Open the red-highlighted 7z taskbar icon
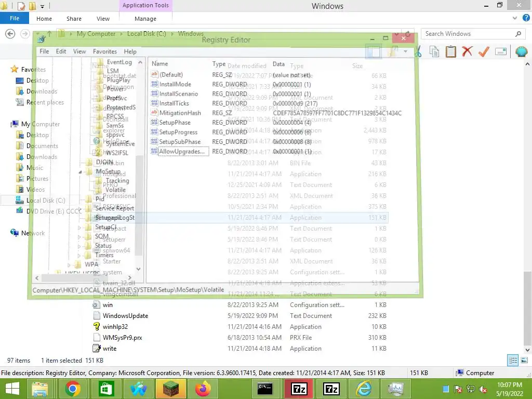The height and width of the screenshot is (399, 532). pyautogui.click(x=299, y=389)
